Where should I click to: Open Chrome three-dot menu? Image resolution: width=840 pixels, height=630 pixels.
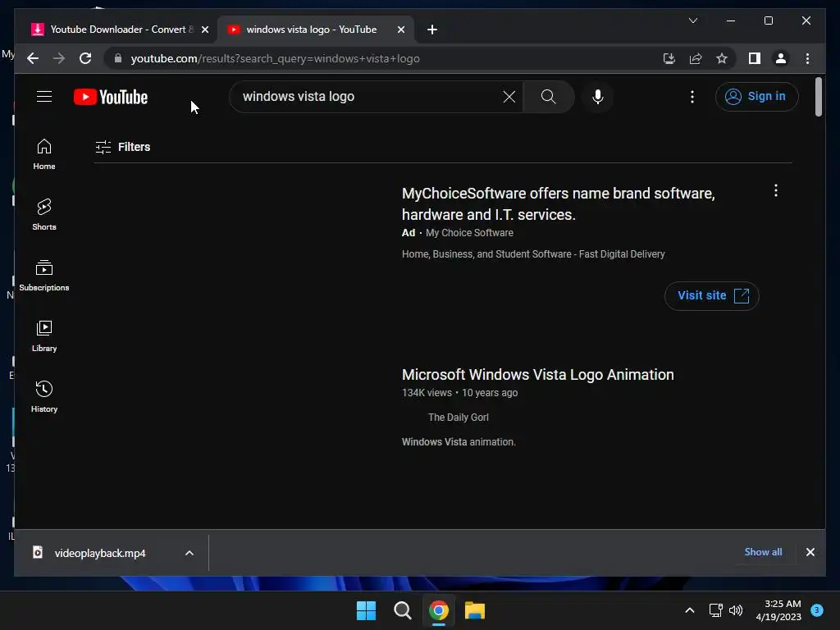(807, 58)
